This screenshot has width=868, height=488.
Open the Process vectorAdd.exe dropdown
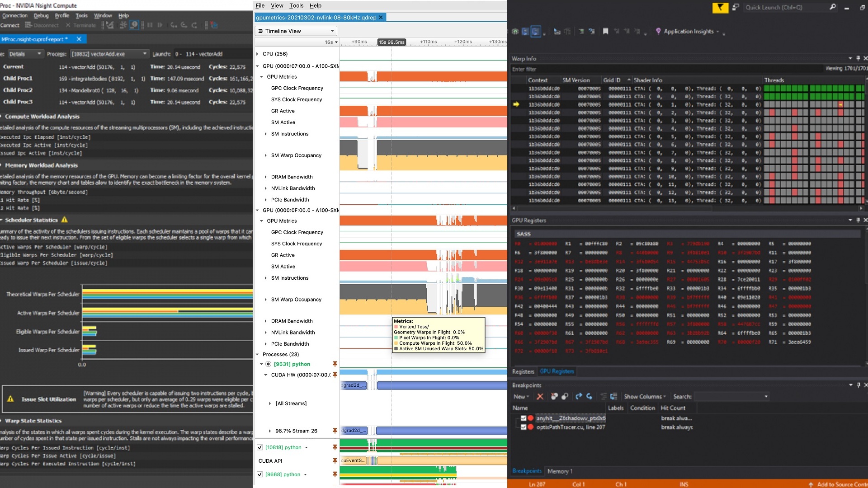click(109, 54)
